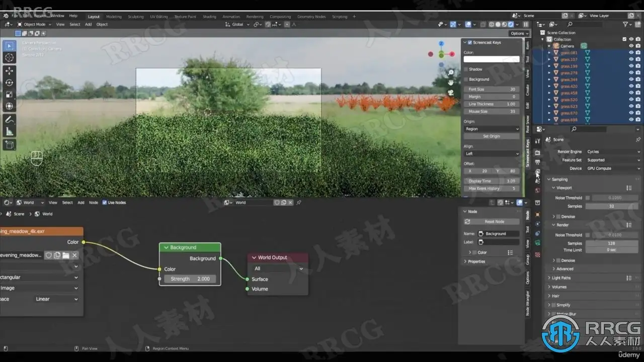Open the Window menu

click(57, 16)
